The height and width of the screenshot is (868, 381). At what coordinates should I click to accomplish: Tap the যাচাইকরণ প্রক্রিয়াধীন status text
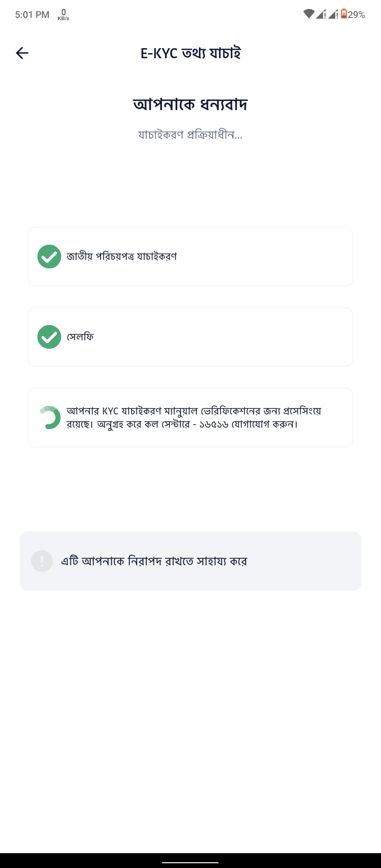(190, 135)
